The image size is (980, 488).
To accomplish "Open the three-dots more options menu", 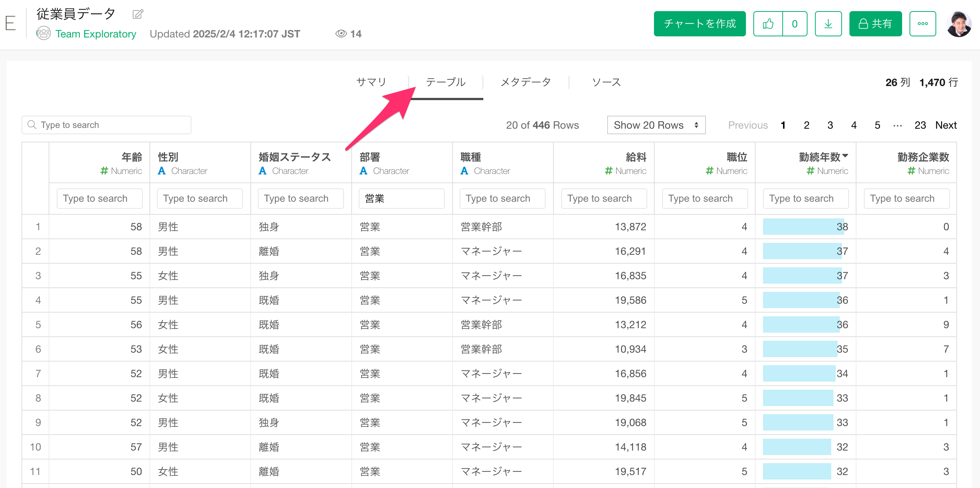I will click(922, 24).
